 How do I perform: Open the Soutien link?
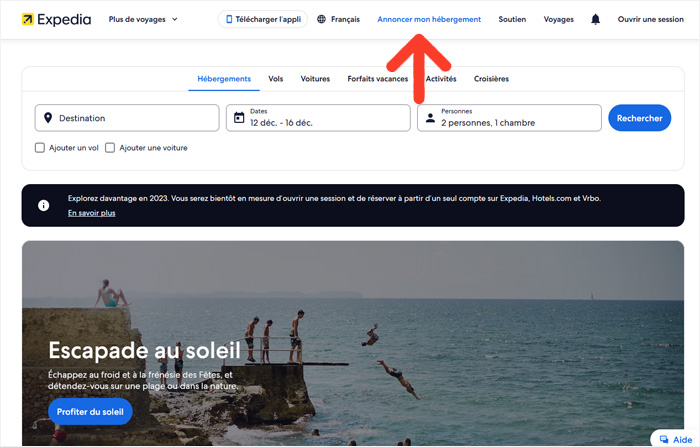point(512,19)
